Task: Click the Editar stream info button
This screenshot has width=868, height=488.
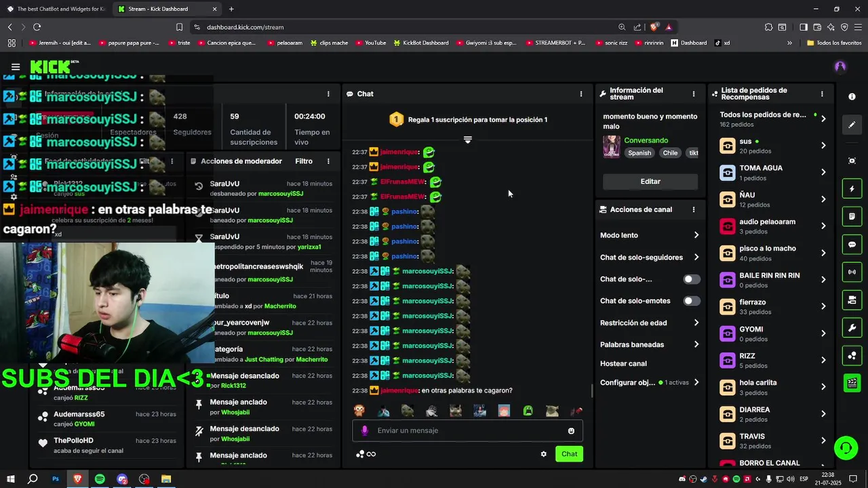Action: (650, 182)
